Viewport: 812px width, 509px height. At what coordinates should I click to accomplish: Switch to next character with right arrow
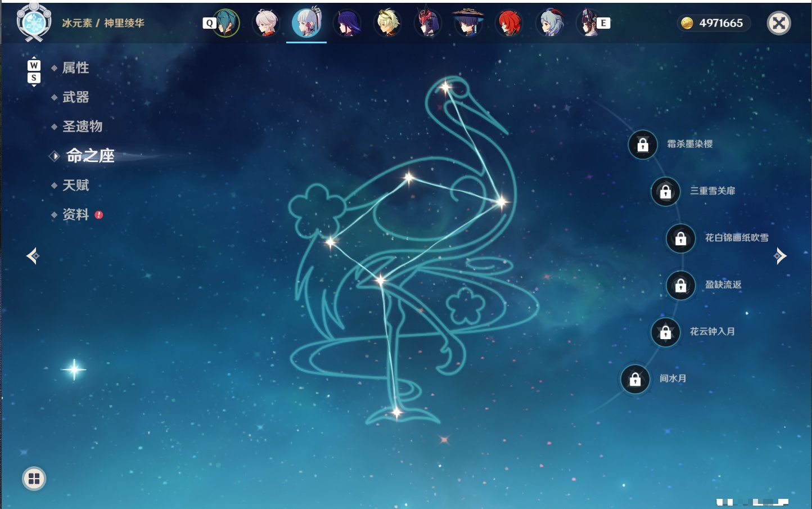coord(780,256)
